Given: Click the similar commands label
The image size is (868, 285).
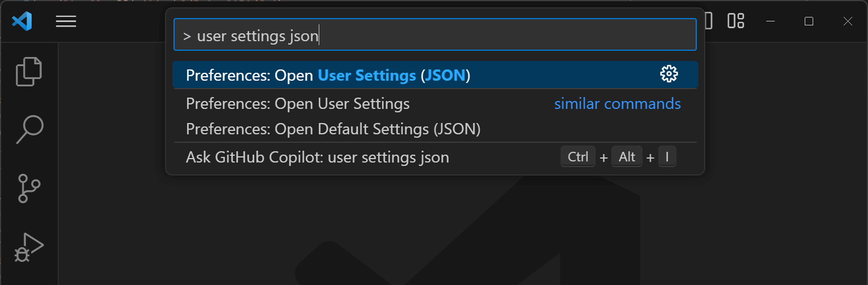Looking at the screenshot, I should point(617,104).
